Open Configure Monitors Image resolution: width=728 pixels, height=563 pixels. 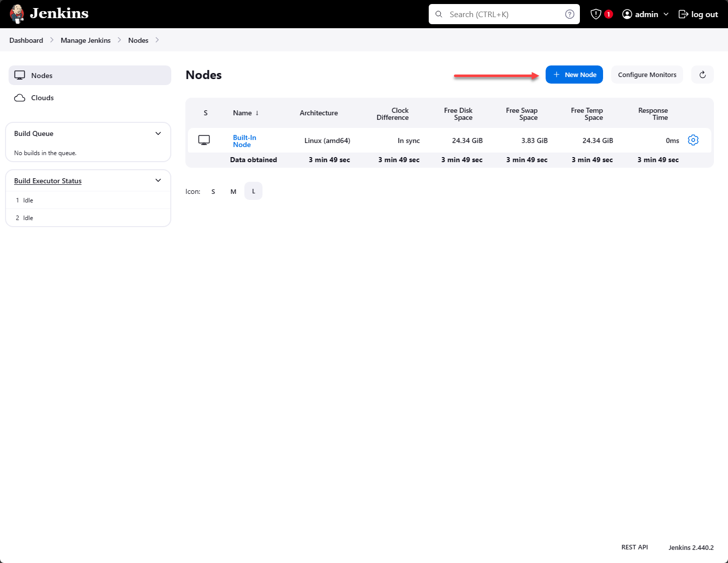(647, 75)
